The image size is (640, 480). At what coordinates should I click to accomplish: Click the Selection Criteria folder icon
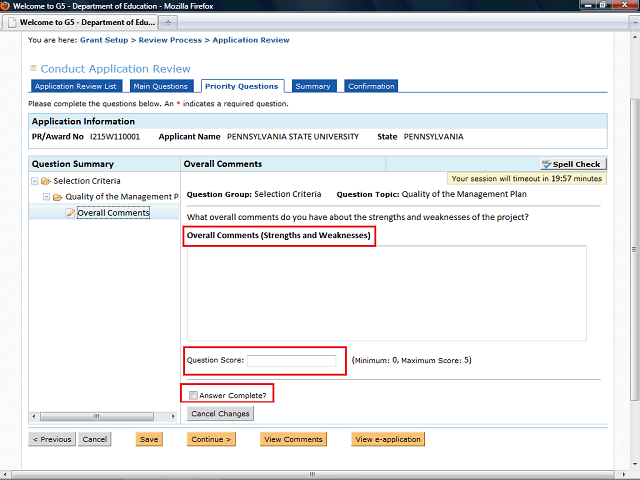46,181
